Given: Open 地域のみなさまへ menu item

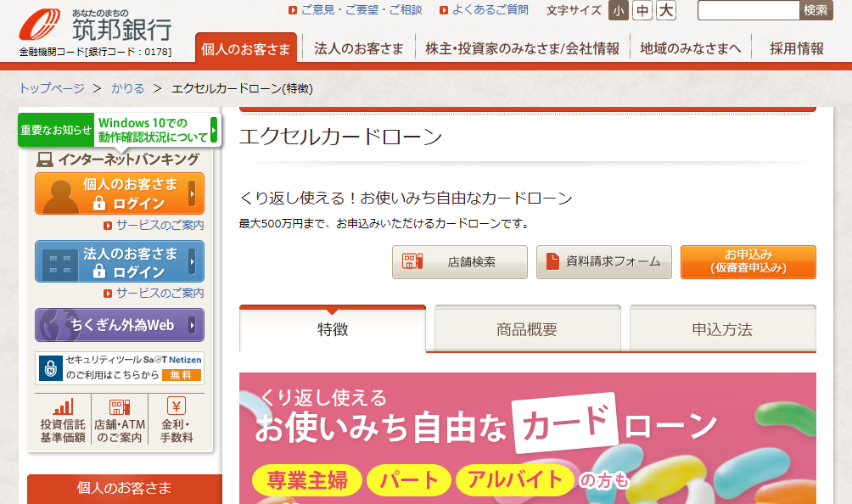Looking at the screenshot, I should [691, 48].
